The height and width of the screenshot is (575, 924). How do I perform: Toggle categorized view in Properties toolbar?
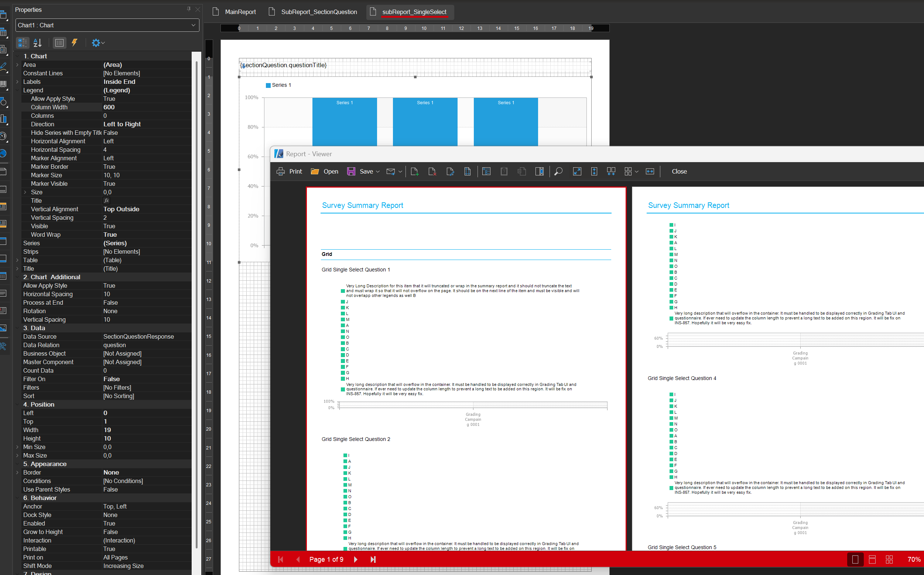tap(23, 42)
